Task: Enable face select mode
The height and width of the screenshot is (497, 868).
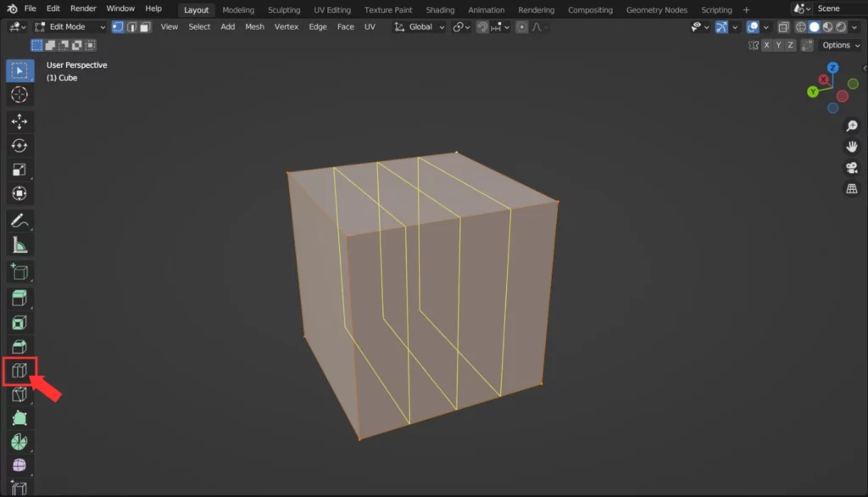Action: (145, 27)
